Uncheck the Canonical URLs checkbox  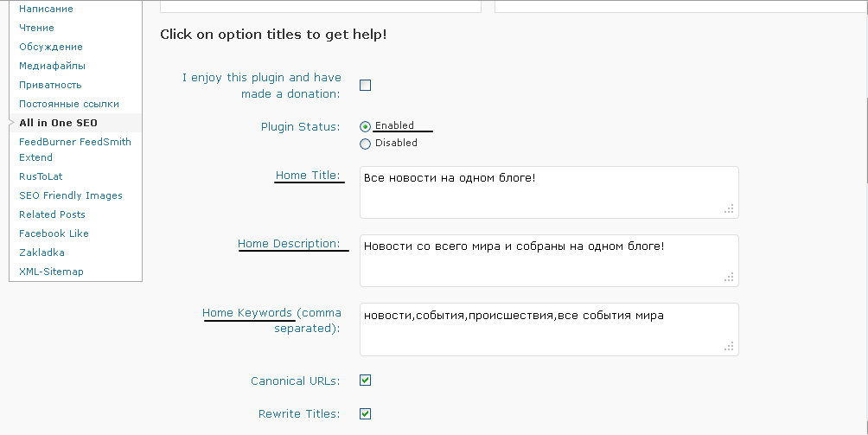coord(366,381)
